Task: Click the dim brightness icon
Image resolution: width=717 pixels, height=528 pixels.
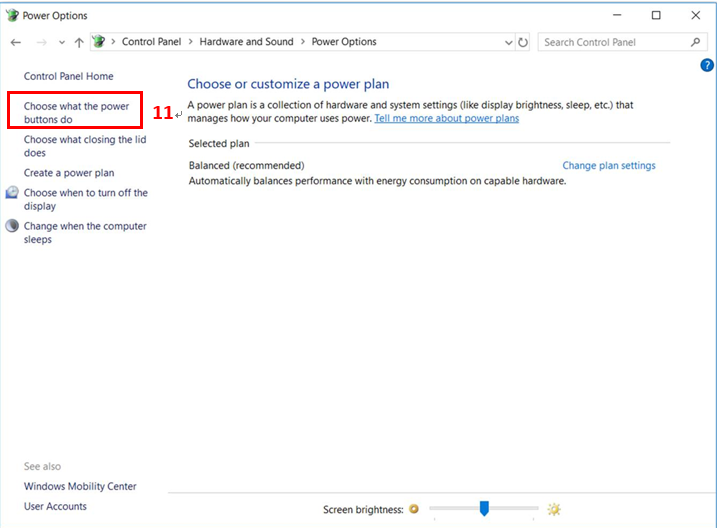Action: point(414,509)
